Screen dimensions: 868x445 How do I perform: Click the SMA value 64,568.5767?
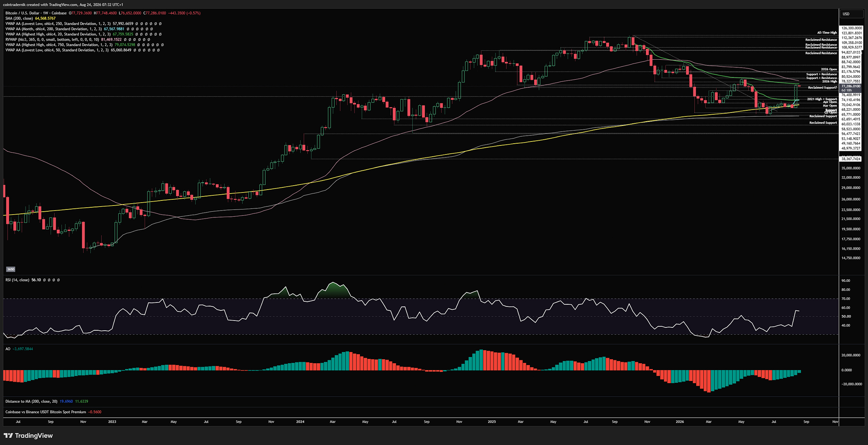(x=45, y=18)
